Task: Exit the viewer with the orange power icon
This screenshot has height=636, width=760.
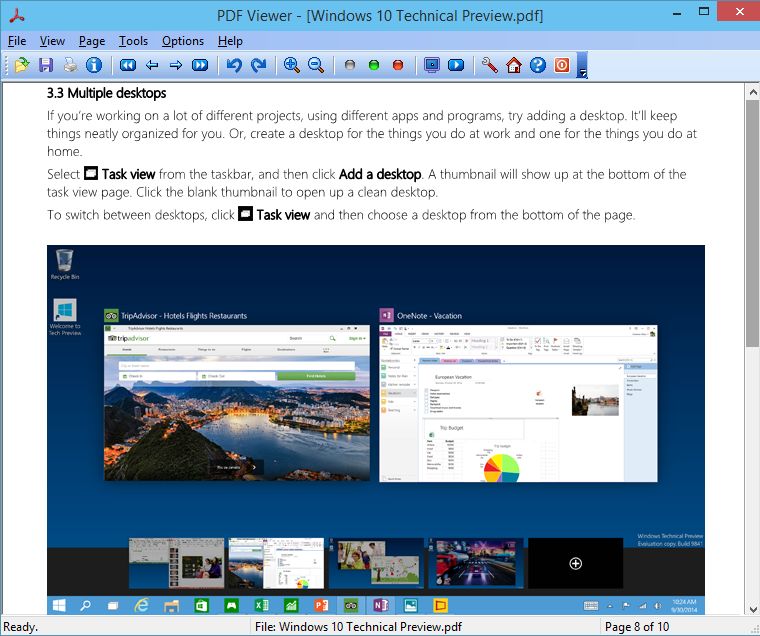Action: pos(562,65)
